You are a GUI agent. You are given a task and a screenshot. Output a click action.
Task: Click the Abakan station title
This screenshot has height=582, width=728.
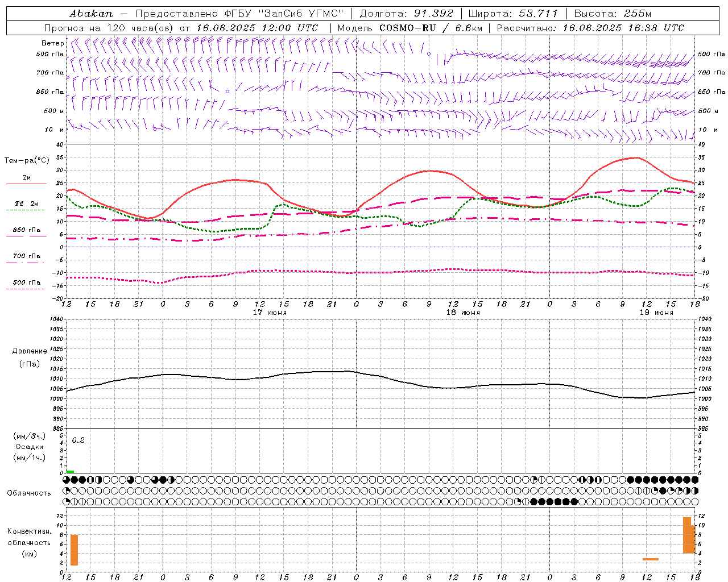point(91,14)
